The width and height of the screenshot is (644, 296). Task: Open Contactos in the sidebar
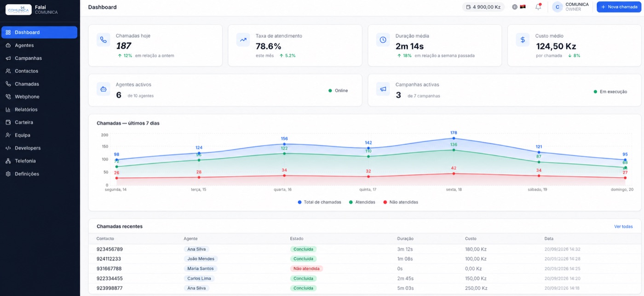(x=39, y=71)
